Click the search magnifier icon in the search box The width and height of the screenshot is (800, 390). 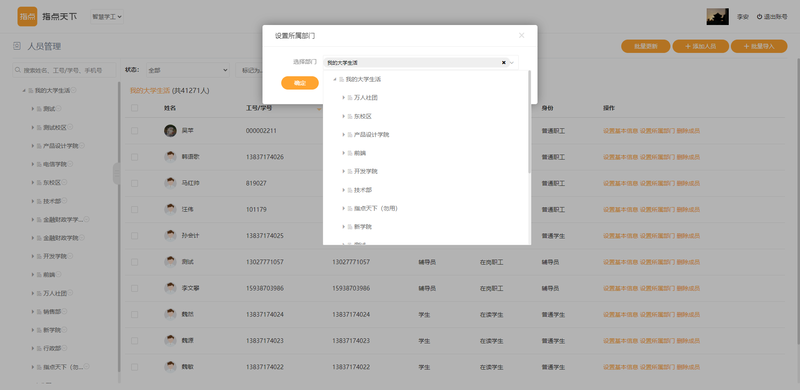18,70
